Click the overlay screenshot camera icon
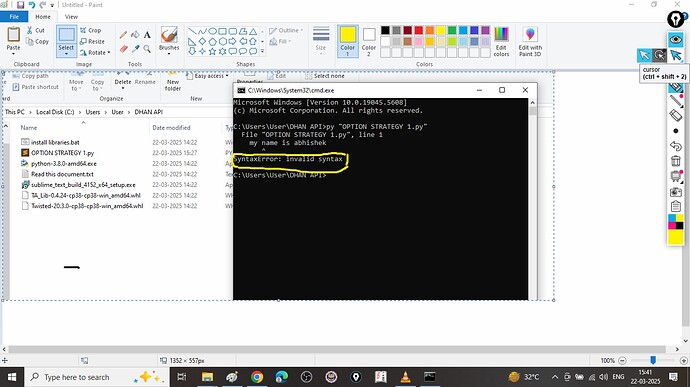This screenshot has height=387, width=690. (675, 192)
